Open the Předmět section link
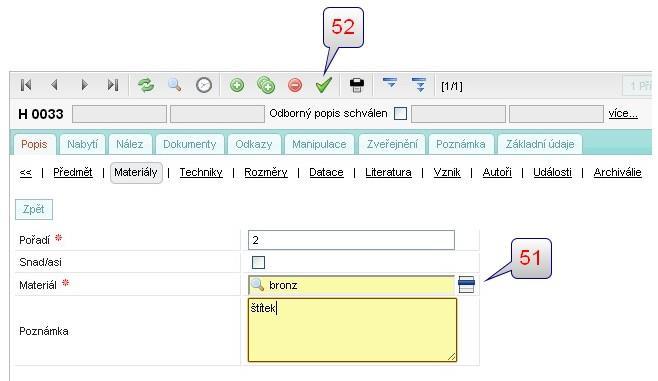Viewport: 658px width, 381px height. [73, 172]
